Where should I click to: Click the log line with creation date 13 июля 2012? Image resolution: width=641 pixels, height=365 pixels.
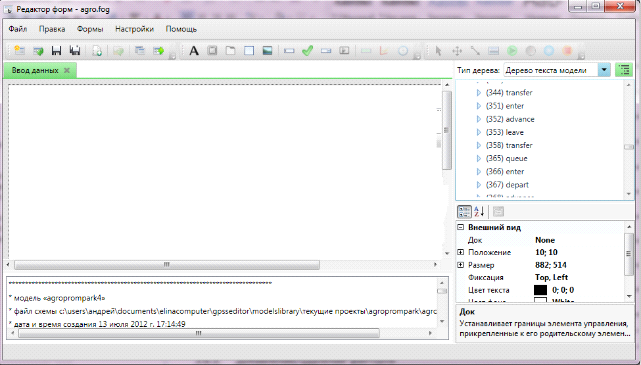click(x=97, y=324)
